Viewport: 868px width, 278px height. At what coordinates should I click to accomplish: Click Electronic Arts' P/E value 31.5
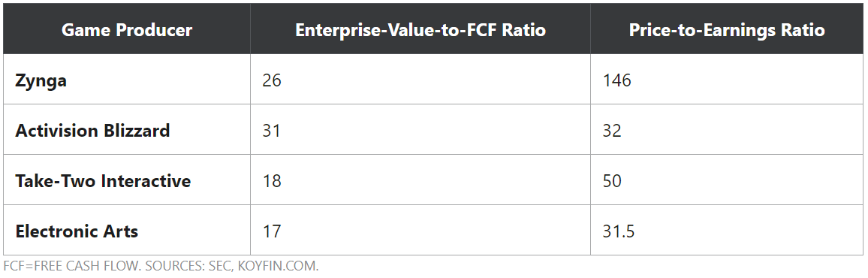click(x=619, y=231)
